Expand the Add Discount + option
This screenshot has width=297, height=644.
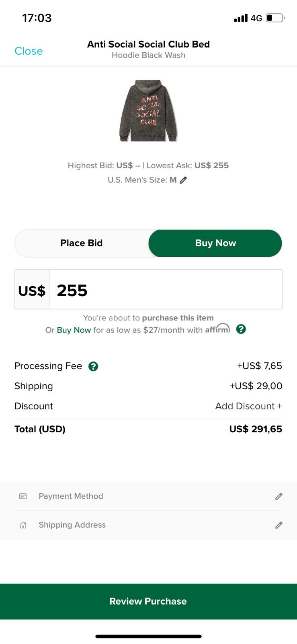[x=248, y=406]
